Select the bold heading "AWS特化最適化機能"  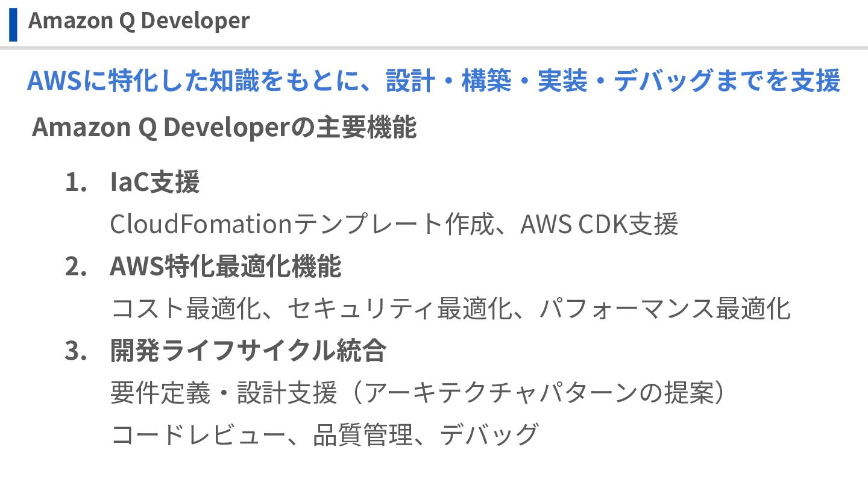[x=225, y=267]
